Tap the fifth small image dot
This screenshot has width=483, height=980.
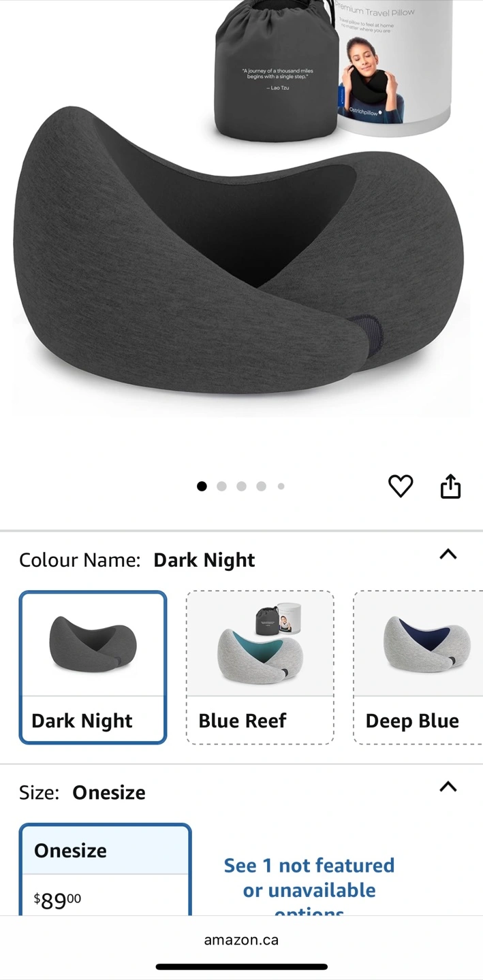point(281,486)
